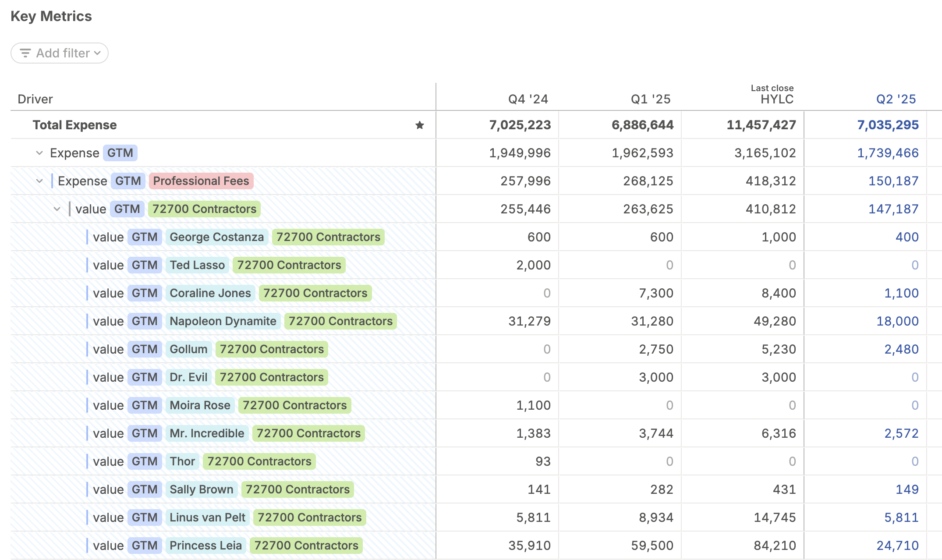The image size is (942, 560).
Task: Select the Q4 '24 column header
Action: tap(528, 99)
